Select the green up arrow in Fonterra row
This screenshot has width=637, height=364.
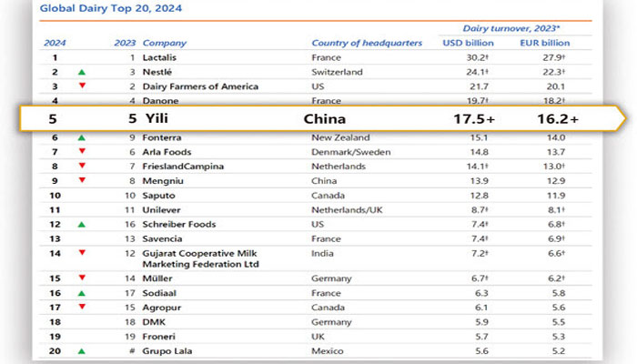83,137
